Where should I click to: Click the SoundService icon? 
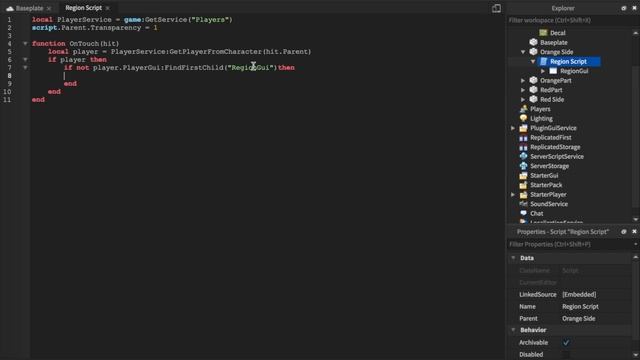tap(523, 204)
